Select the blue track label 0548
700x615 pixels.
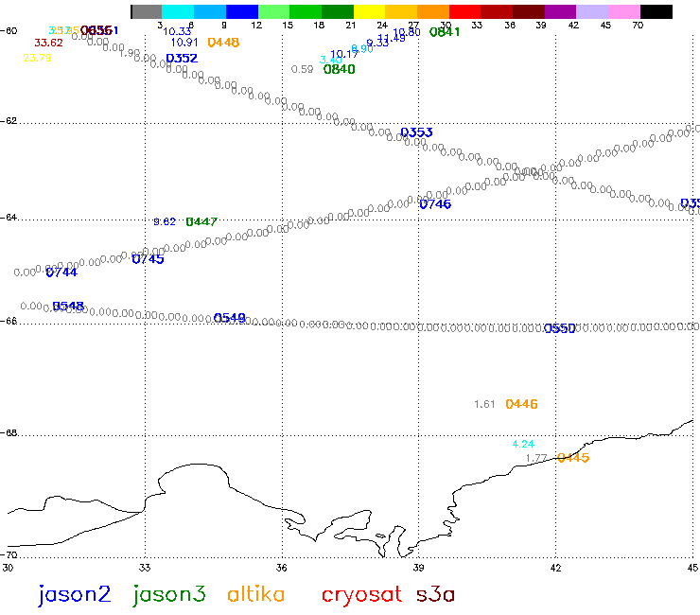coord(68,306)
